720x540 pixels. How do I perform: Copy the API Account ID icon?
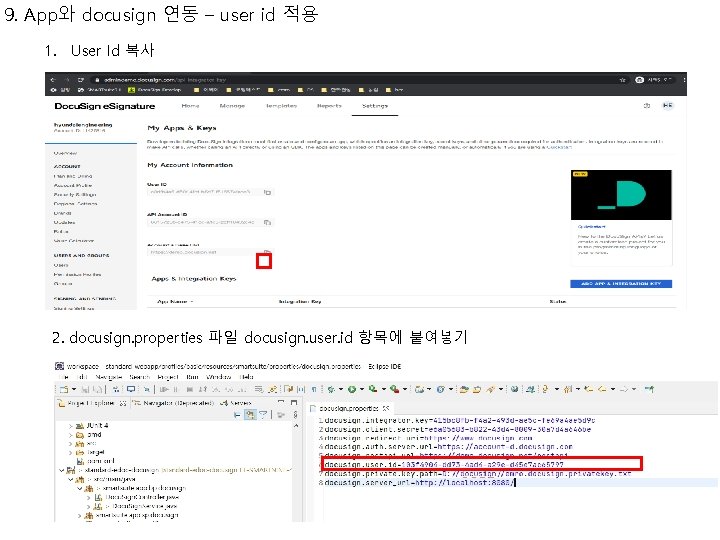(267, 222)
